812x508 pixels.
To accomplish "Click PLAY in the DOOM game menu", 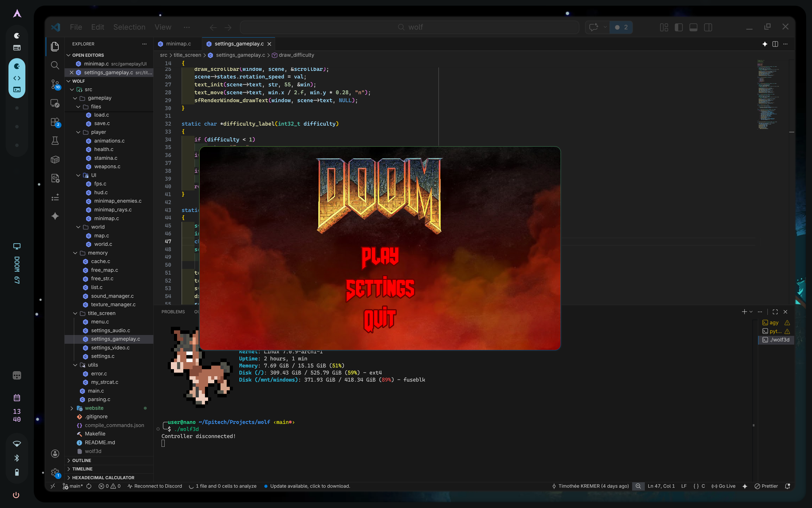I will 380,257.
